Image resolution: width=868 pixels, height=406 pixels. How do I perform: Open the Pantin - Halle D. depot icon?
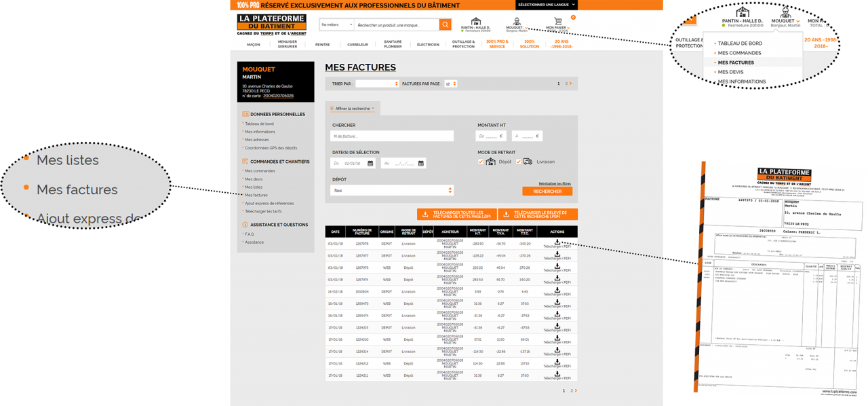[x=476, y=22]
